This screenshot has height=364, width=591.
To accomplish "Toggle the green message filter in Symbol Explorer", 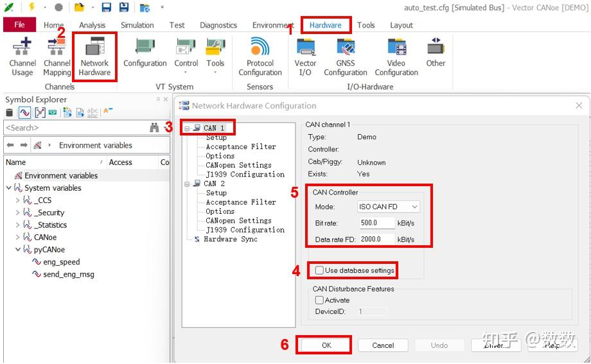I will tap(53, 112).
